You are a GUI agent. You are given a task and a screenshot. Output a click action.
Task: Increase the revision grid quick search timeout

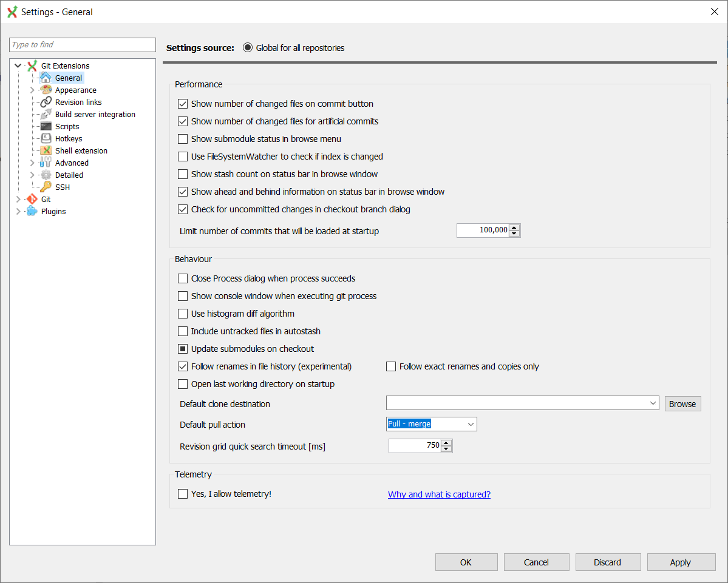[x=446, y=442]
